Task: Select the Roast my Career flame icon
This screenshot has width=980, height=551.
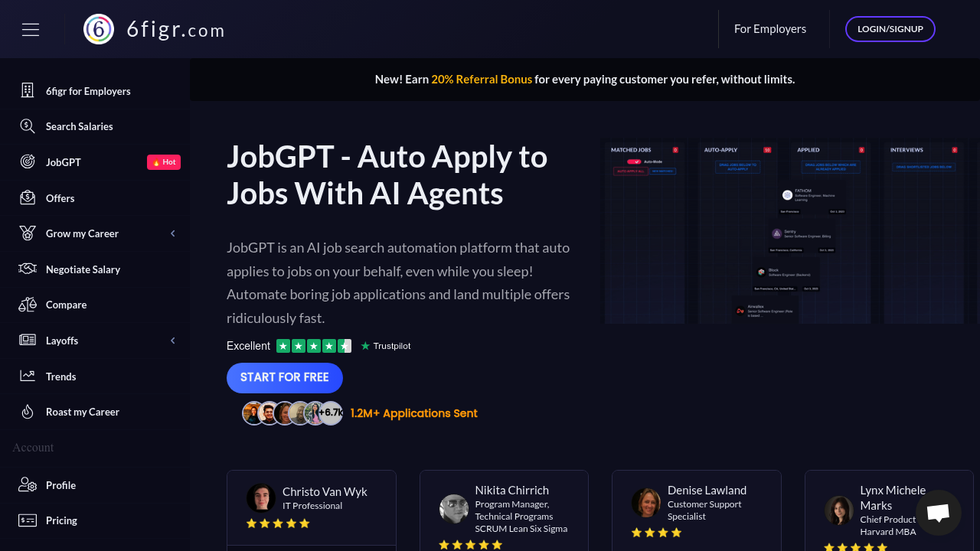Action: point(27,412)
